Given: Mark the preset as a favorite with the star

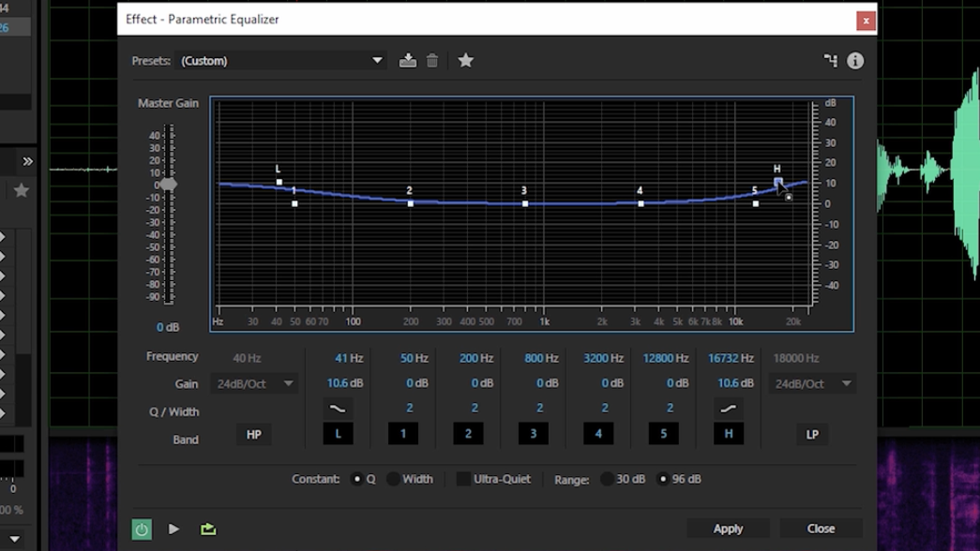Looking at the screenshot, I should (x=465, y=61).
